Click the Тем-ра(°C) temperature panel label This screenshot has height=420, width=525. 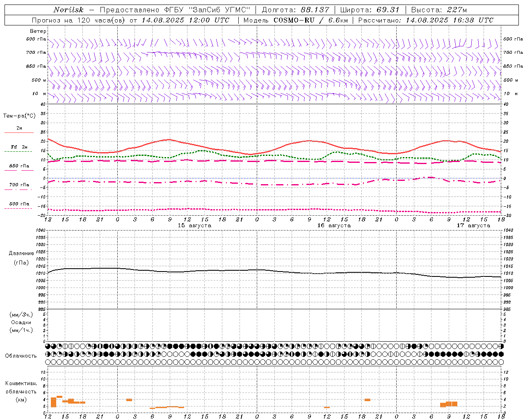point(19,116)
